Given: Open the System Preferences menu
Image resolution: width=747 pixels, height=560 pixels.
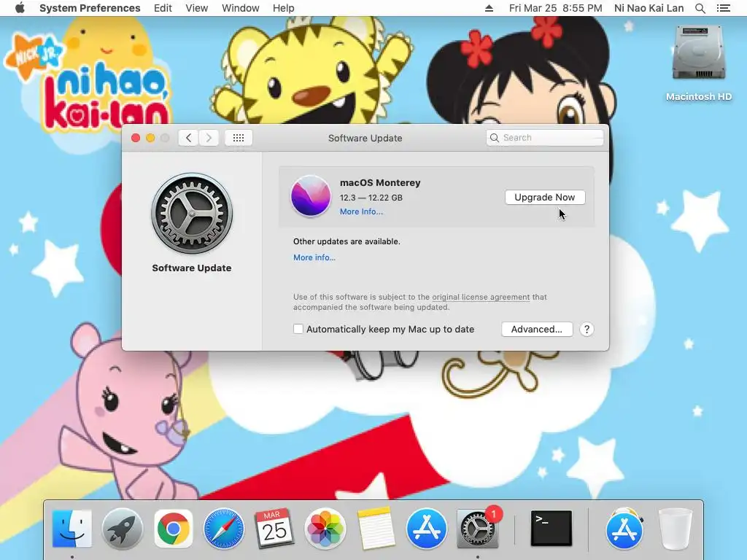Looking at the screenshot, I should pos(90,8).
